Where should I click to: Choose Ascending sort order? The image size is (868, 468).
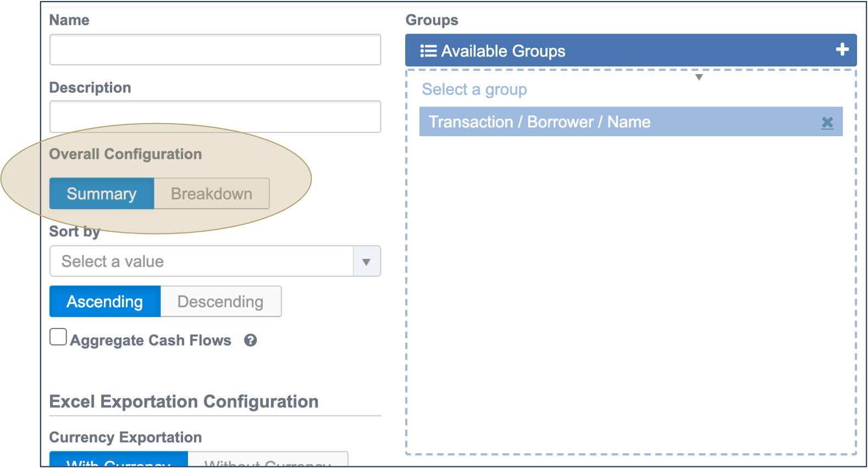point(105,302)
